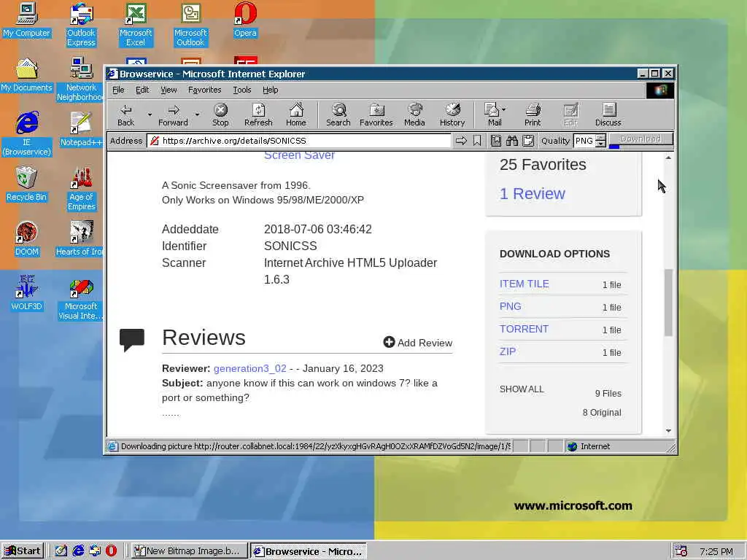Launch Opera from quick launch bar
Viewport: 747px width, 560px height.
click(x=111, y=551)
